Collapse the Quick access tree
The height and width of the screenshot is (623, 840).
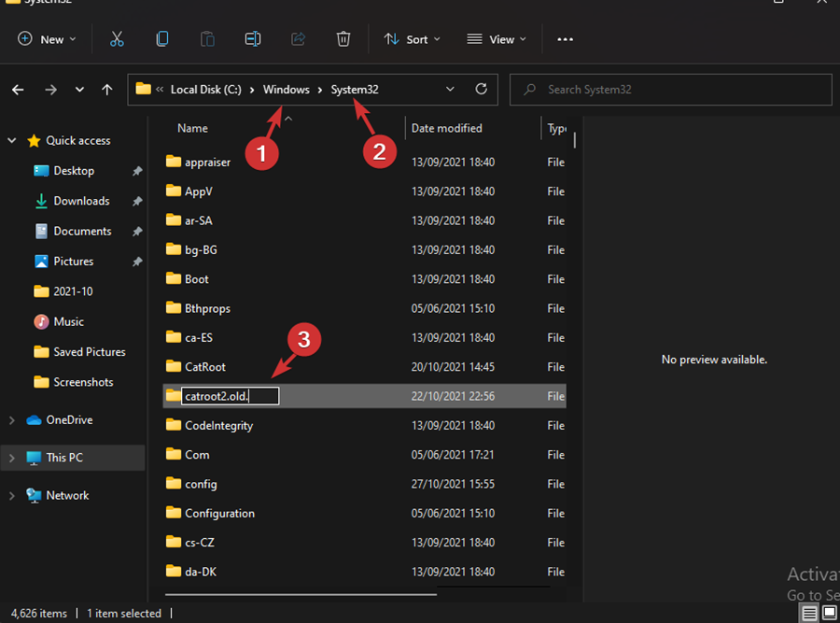pos(12,140)
